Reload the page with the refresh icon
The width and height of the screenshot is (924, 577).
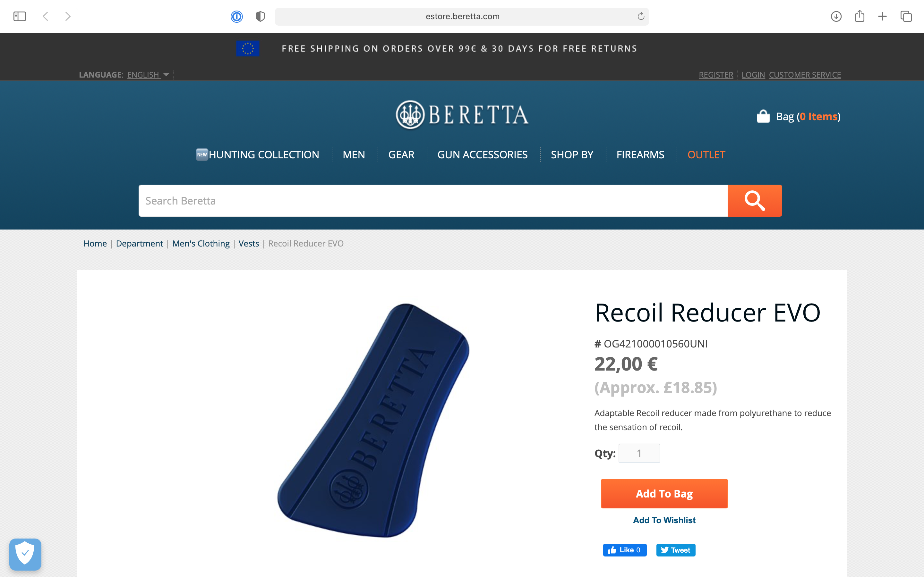pos(641,16)
